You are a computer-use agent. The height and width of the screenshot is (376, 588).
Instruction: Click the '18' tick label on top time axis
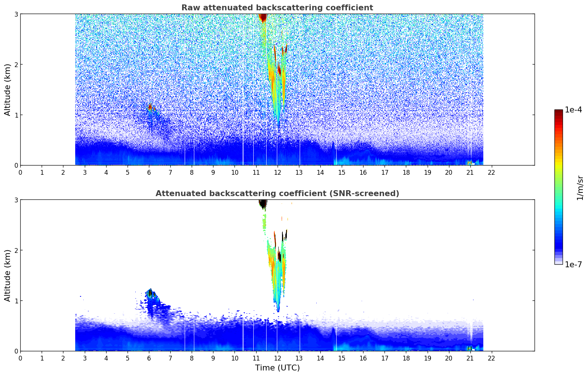[406, 173]
